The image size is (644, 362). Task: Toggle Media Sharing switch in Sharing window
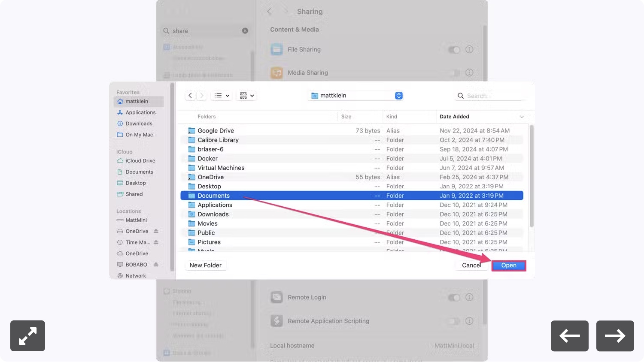pyautogui.click(x=454, y=73)
